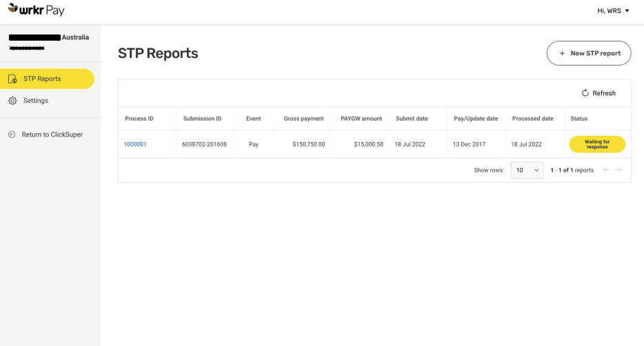Open STP Reports in the sidebar
Viewport: 644px width, 346px height.
pyautogui.click(x=48, y=79)
